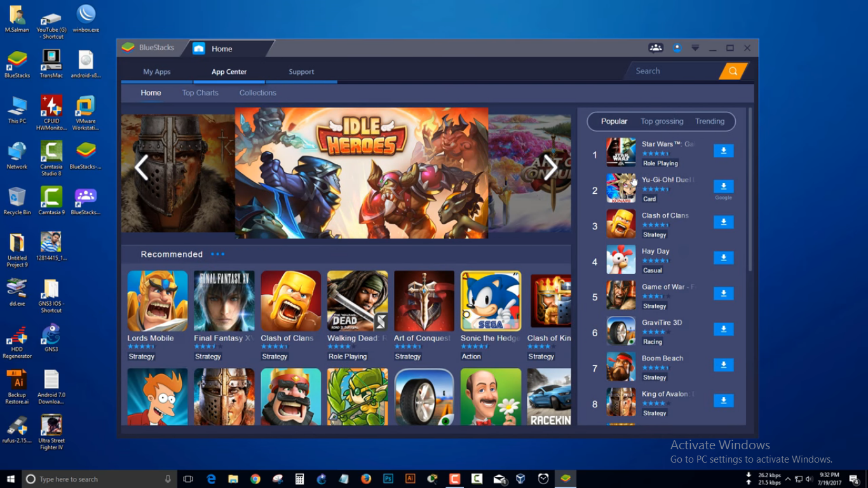The height and width of the screenshot is (488, 868).
Task: Launch Firefox from the taskbar
Action: (x=366, y=479)
